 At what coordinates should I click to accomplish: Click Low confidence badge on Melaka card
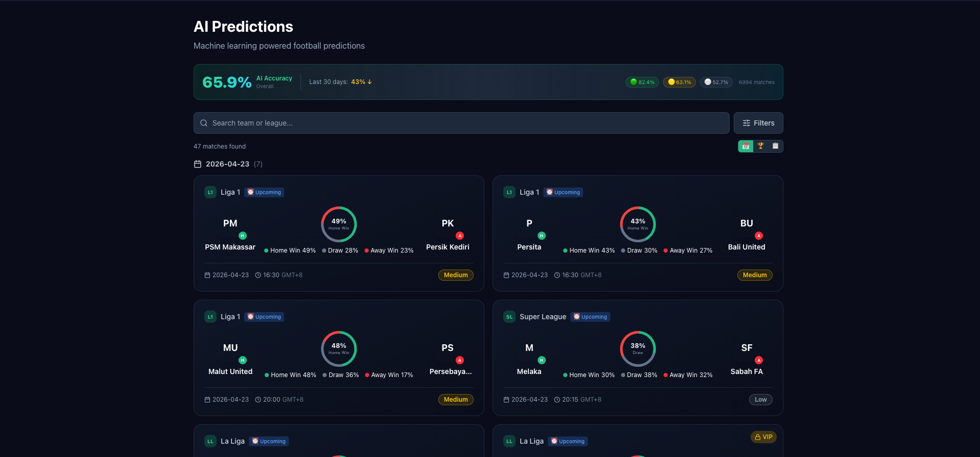(x=761, y=400)
